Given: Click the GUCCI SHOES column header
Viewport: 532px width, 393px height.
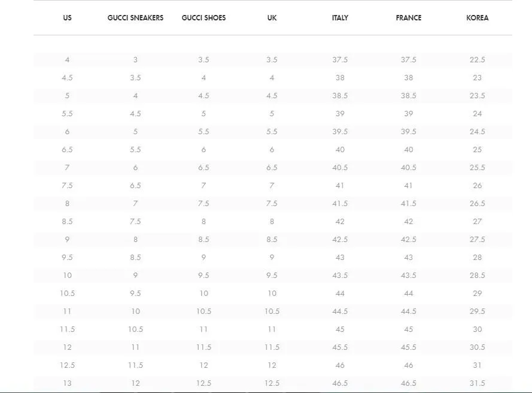Looking at the screenshot, I should pyautogui.click(x=203, y=17).
